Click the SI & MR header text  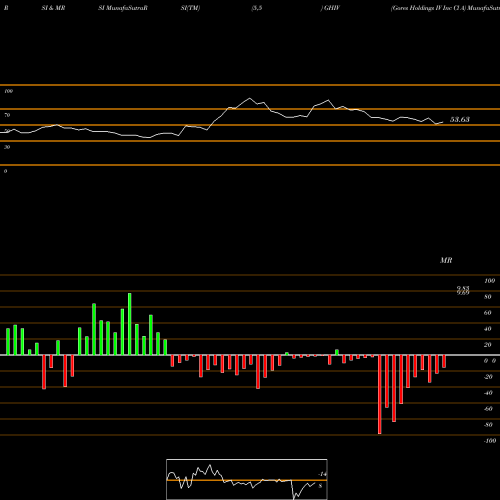coord(53,8)
